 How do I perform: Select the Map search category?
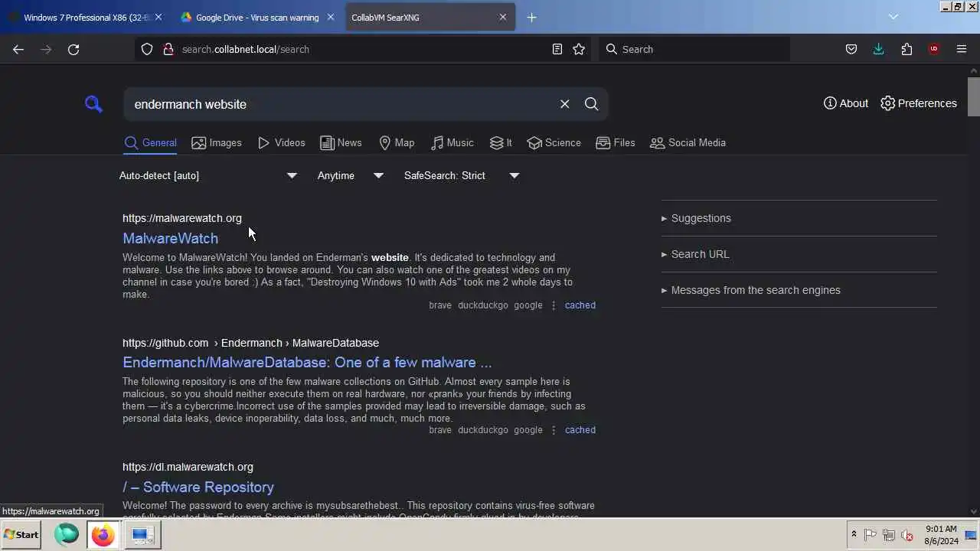point(397,142)
